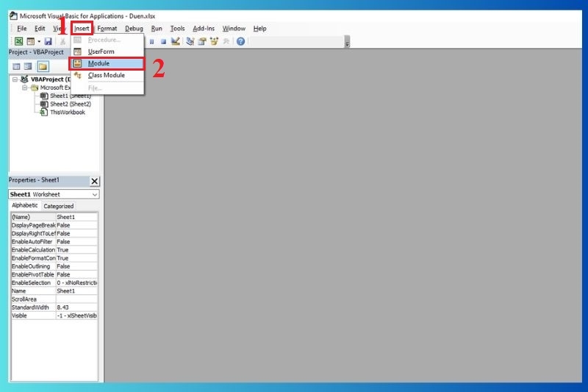Collapse the VBAProject tree node
This screenshot has width=588, height=392.
click(15, 79)
